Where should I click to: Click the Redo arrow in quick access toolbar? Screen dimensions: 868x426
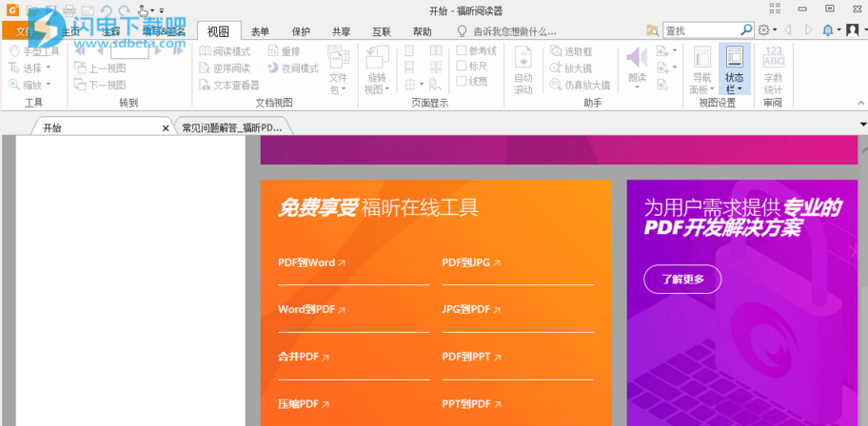[125, 10]
